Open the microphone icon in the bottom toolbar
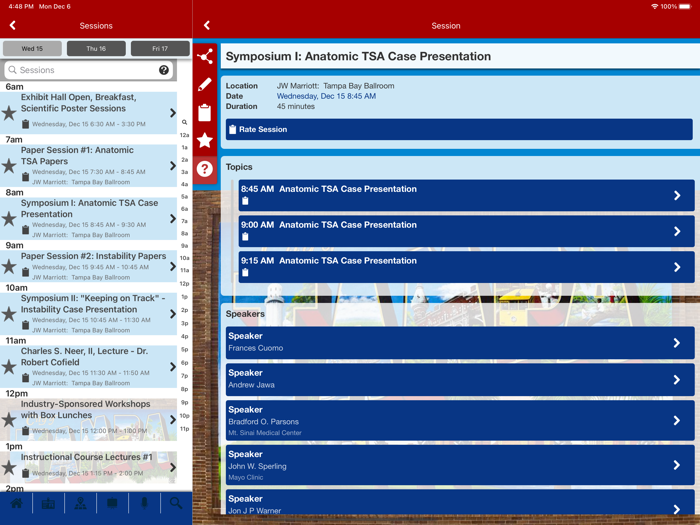The width and height of the screenshot is (700, 525). tap(144, 504)
